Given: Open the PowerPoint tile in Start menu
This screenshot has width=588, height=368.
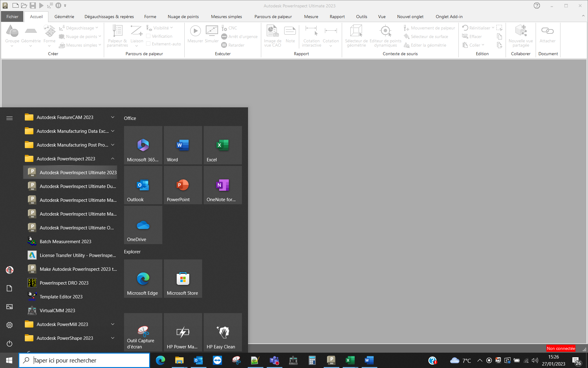Looking at the screenshot, I should pyautogui.click(x=183, y=185).
